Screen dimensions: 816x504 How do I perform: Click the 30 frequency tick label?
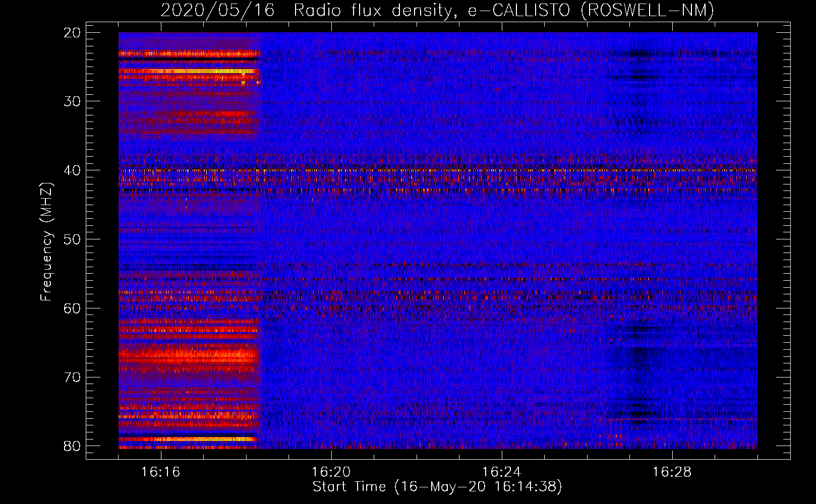tap(73, 101)
